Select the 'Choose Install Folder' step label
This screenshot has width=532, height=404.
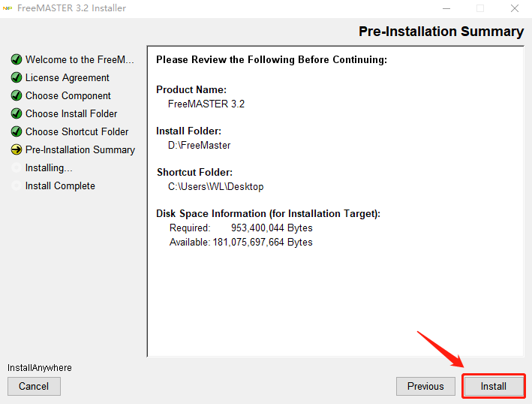click(71, 113)
